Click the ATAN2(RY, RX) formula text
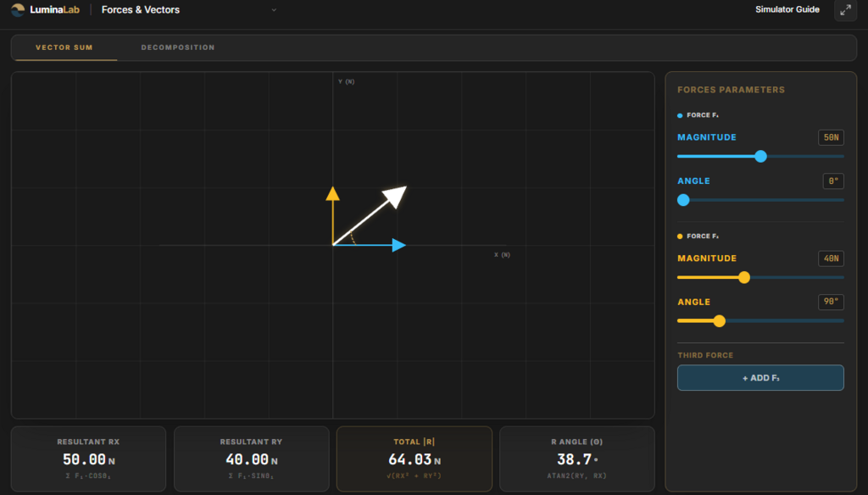This screenshot has height=495, width=868. [x=576, y=476]
